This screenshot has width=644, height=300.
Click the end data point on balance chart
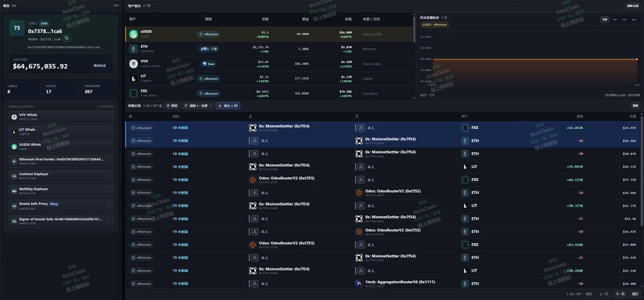coord(636,59)
